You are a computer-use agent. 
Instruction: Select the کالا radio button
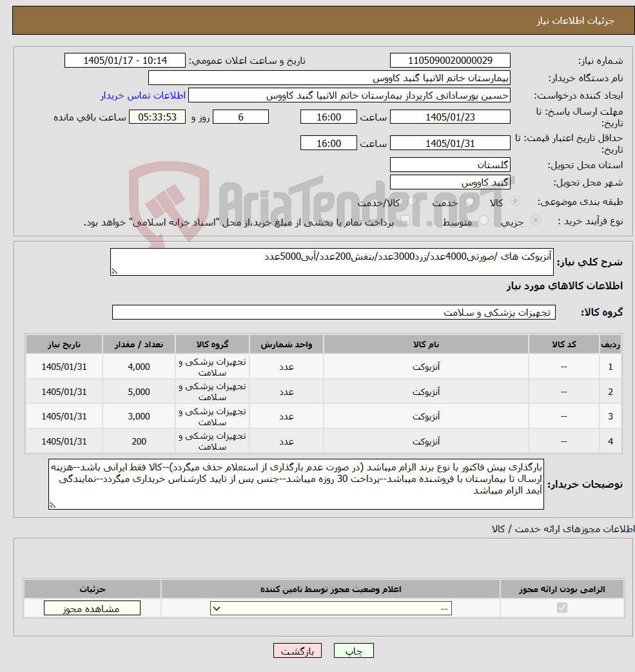click(x=515, y=201)
